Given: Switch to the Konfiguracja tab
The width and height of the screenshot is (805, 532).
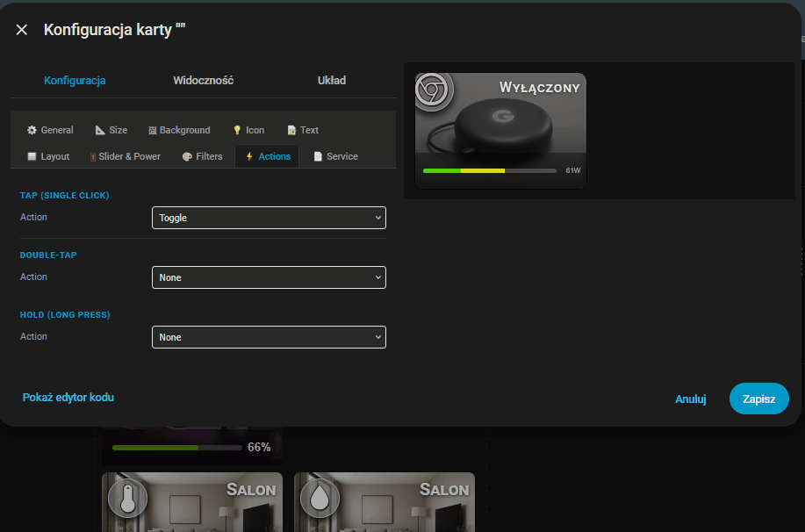Looking at the screenshot, I should 75,80.
